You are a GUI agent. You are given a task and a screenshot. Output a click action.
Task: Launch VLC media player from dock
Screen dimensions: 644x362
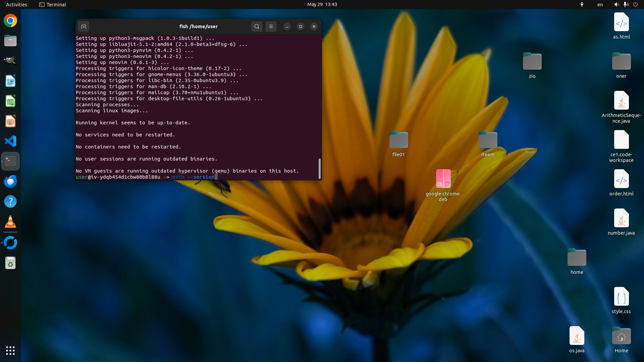(10, 222)
